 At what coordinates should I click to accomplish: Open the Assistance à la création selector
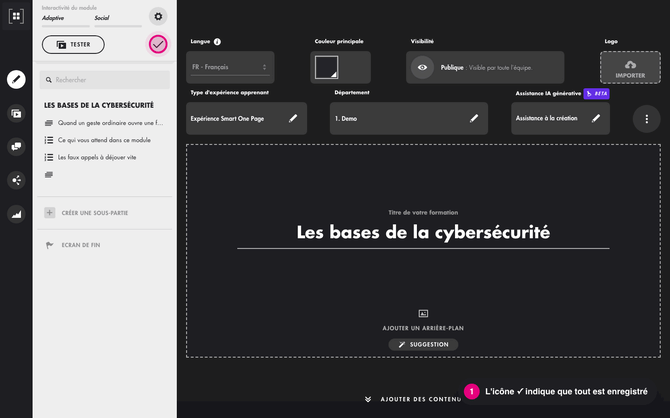click(561, 118)
